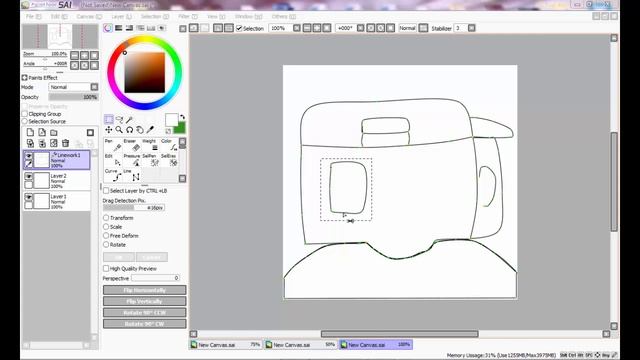
Task: Choose the Pen linework tool
Action: point(113,145)
